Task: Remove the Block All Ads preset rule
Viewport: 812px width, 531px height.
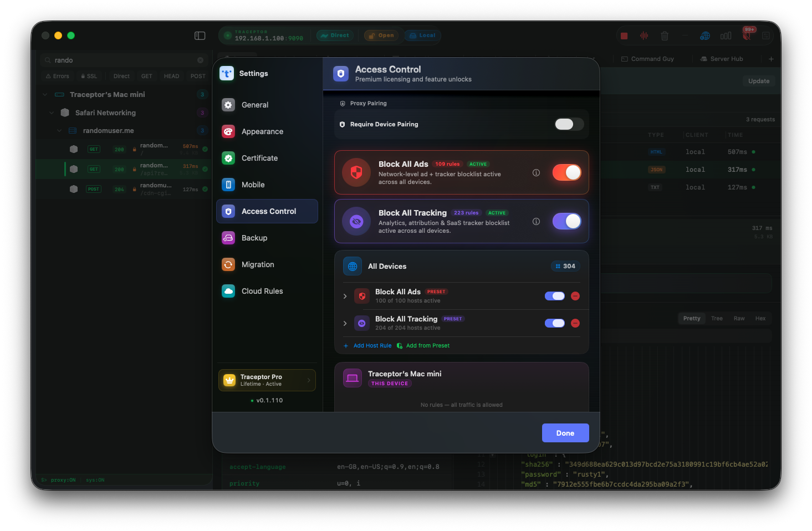Action: tap(575, 296)
